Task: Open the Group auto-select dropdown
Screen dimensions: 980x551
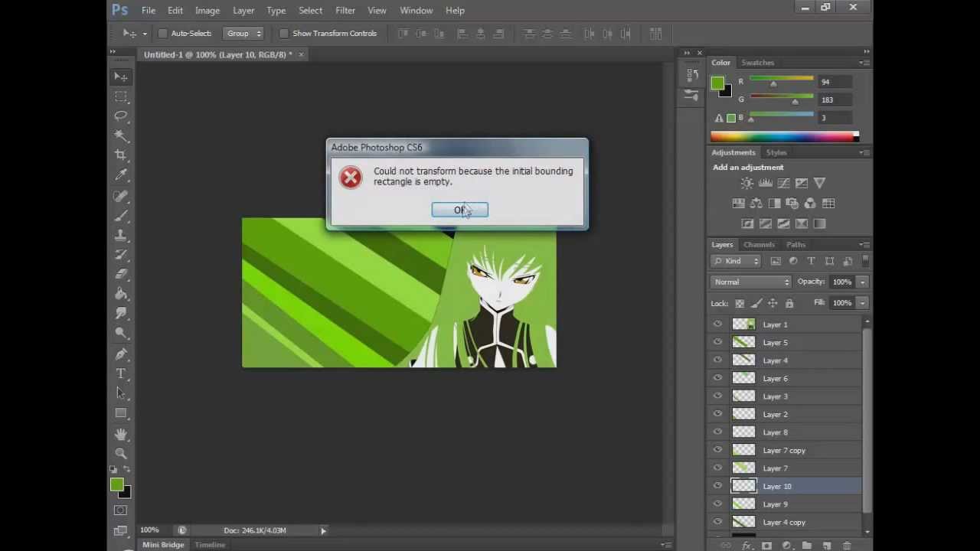Action: point(243,34)
